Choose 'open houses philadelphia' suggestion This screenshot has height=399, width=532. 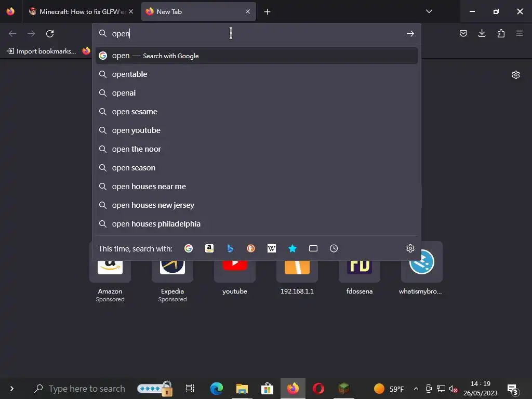(x=257, y=224)
